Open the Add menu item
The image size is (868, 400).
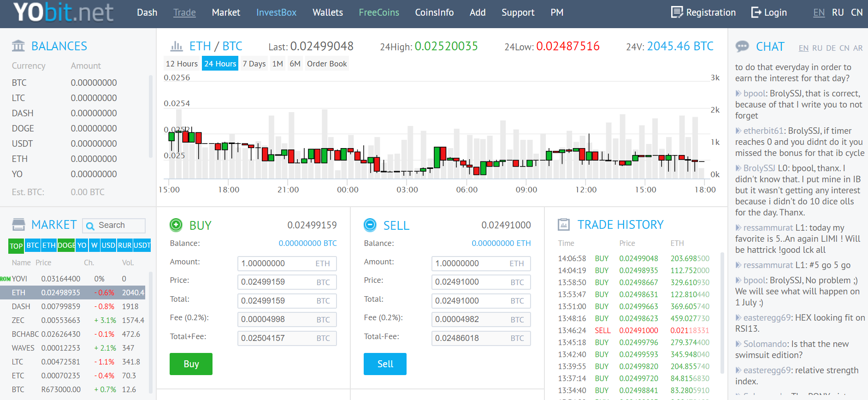tap(478, 12)
